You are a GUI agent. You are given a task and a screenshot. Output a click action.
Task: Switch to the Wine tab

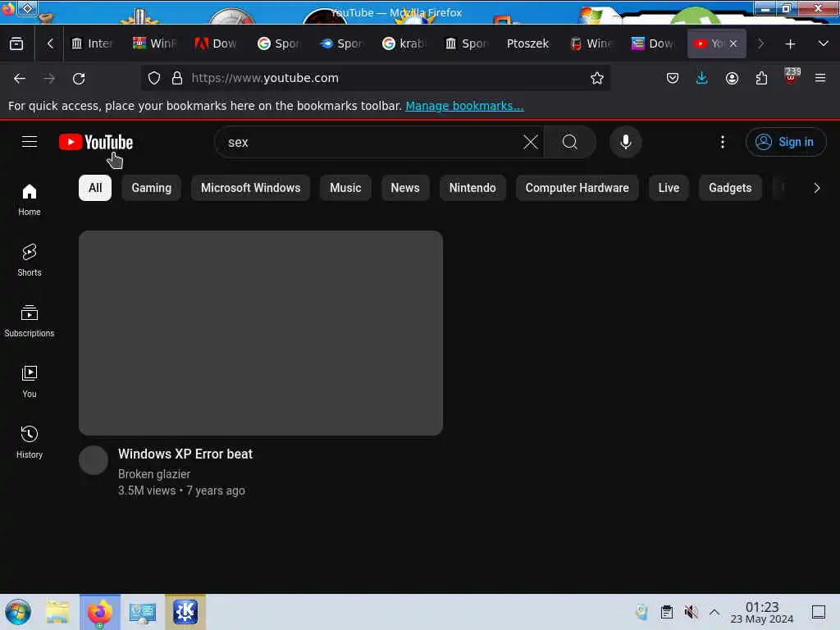click(591, 43)
